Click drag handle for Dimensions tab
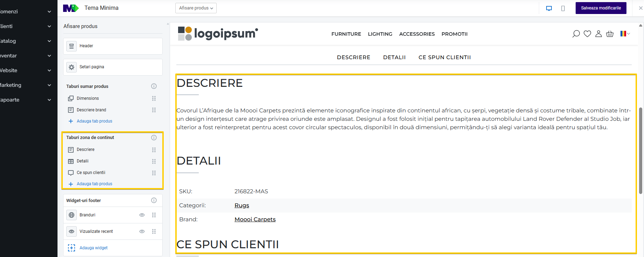This screenshot has height=257, width=644. point(154,98)
